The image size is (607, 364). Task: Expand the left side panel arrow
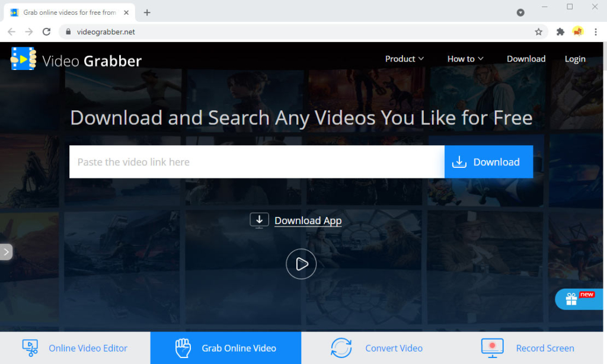point(6,252)
